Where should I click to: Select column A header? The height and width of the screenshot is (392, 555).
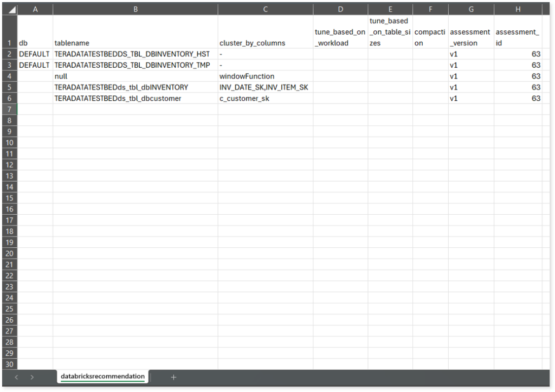click(35, 9)
